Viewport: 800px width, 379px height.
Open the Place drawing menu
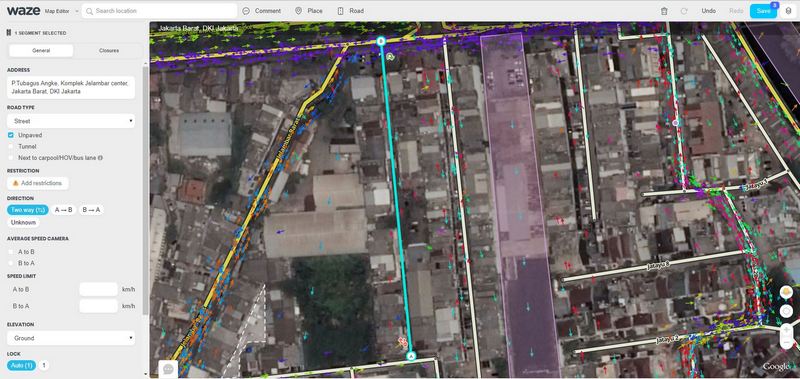[309, 11]
